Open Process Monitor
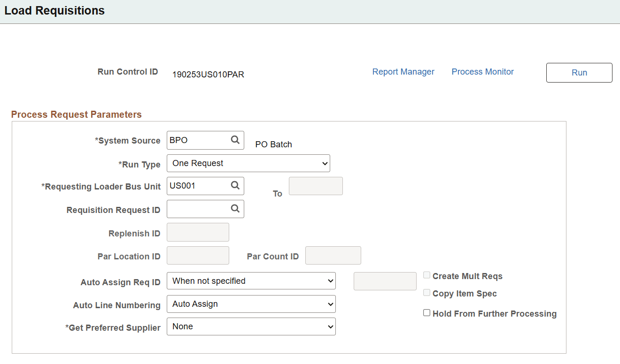This screenshot has height=364, width=620. tap(482, 71)
